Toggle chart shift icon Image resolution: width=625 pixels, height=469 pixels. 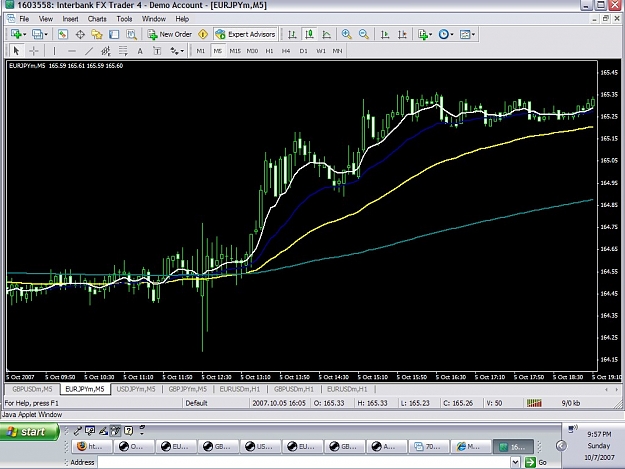(x=402, y=34)
